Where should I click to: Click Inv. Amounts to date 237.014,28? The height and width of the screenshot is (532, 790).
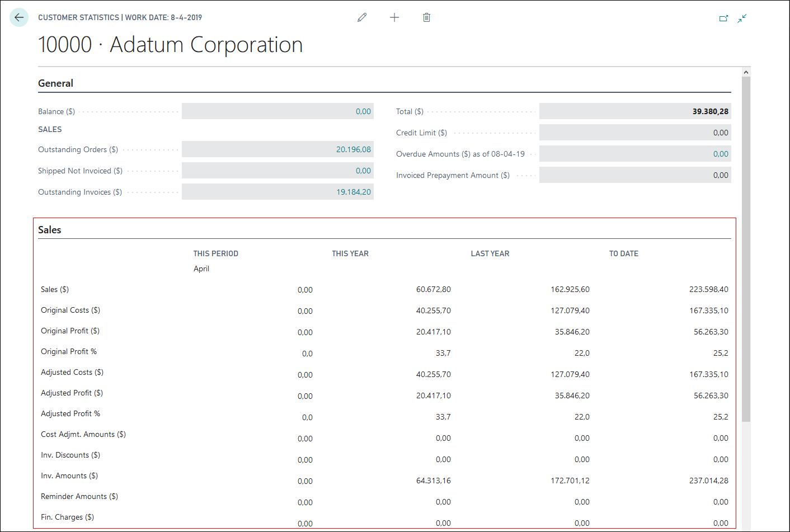point(709,481)
